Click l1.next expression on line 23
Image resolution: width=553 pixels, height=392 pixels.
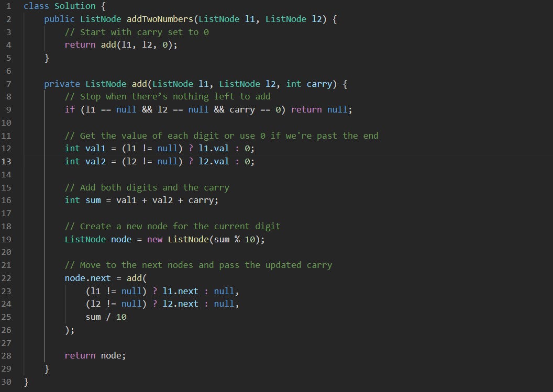pyautogui.click(x=180, y=290)
